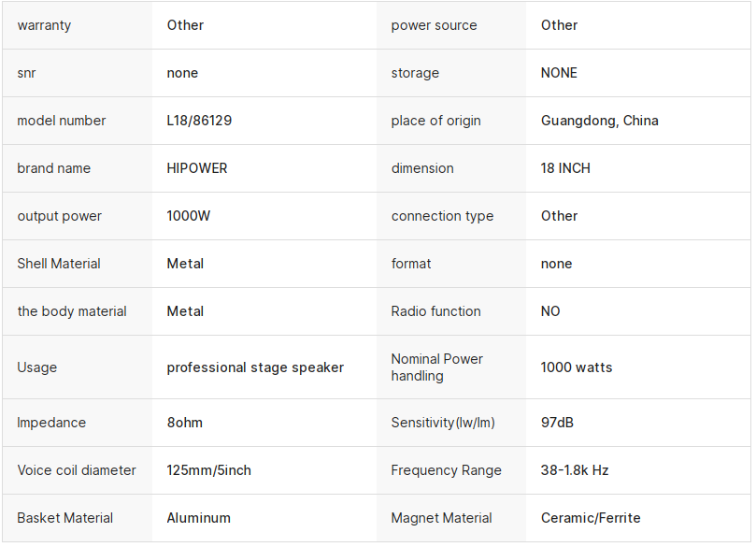
Task: Click the "professional stage speaker" usage value
Action: tap(255, 367)
